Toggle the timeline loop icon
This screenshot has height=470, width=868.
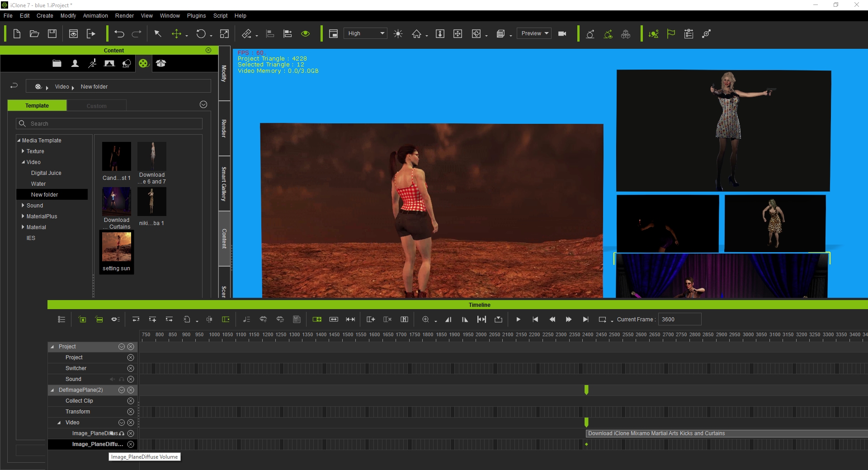click(x=602, y=320)
